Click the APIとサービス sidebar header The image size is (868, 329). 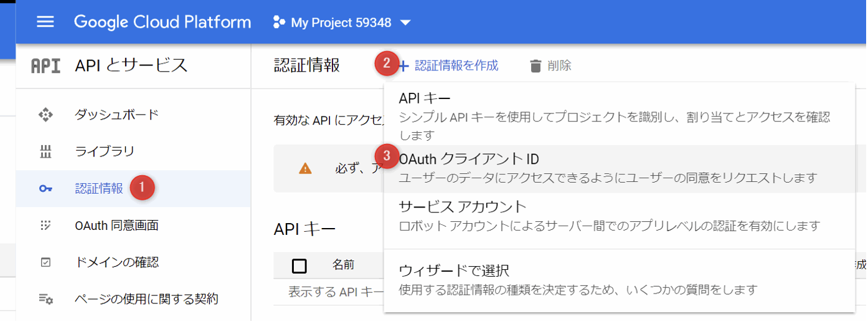pos(131,65)
